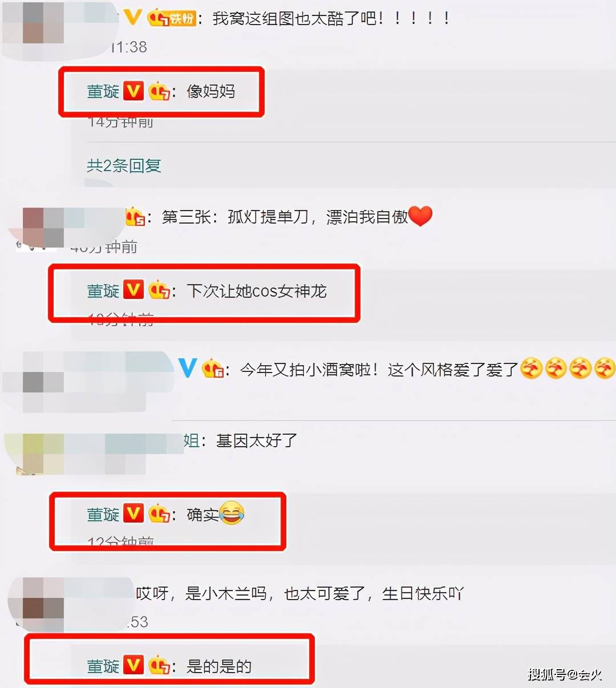Viewport: 616px width, 688px height.
Task: Click the 搜狐号@会火 watermark
Action: 565,675
